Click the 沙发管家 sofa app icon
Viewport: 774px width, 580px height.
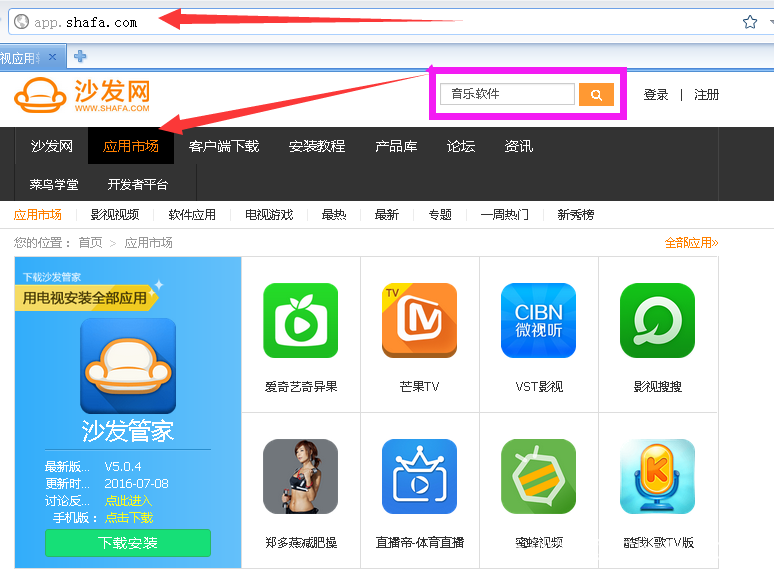tap(128, 366)
